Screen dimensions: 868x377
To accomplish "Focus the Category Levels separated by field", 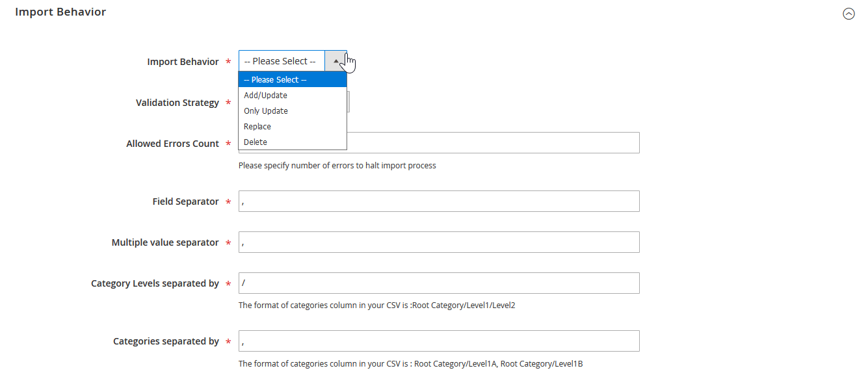I will 439,283.
